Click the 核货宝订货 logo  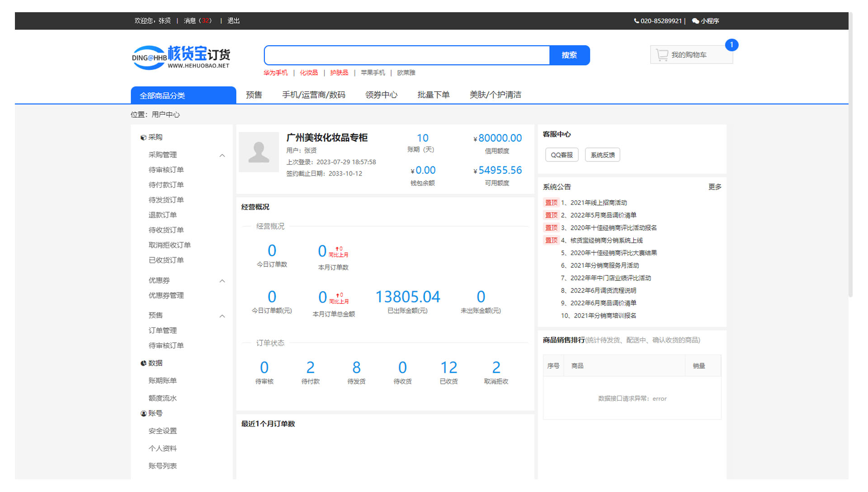[x=181, y=57]
